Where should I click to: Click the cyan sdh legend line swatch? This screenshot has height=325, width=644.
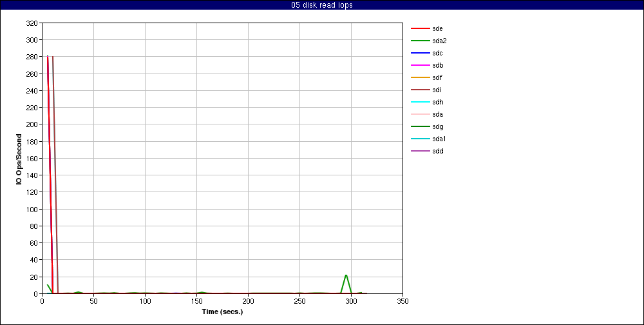420,102
